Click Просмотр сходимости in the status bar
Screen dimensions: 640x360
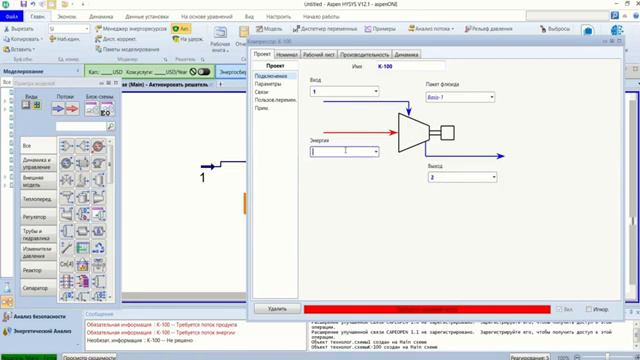89,357
